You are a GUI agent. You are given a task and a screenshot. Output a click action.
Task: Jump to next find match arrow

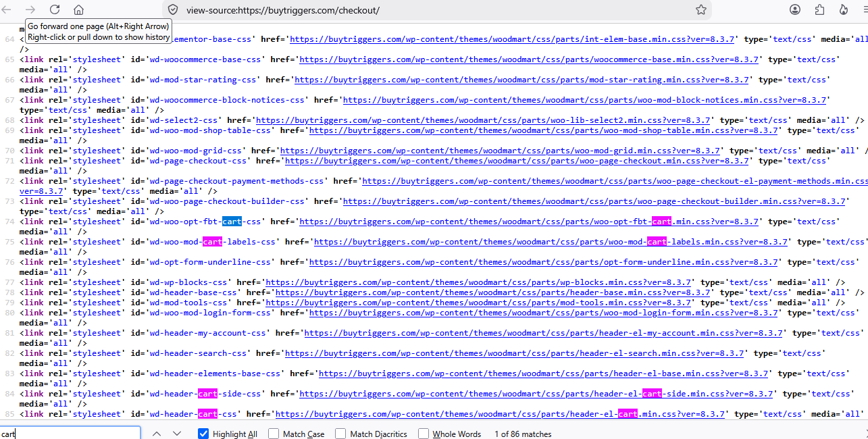pyautogui.click(x=177, y=434)
